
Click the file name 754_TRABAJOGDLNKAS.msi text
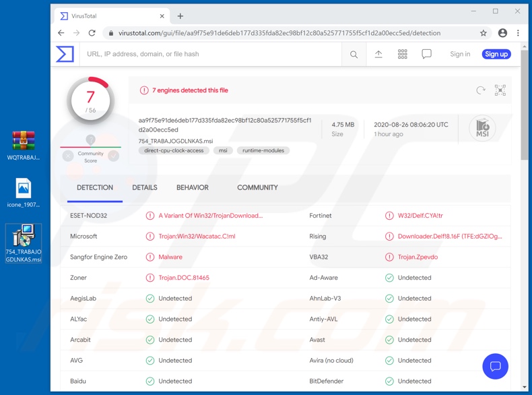(x=175, y=141)
